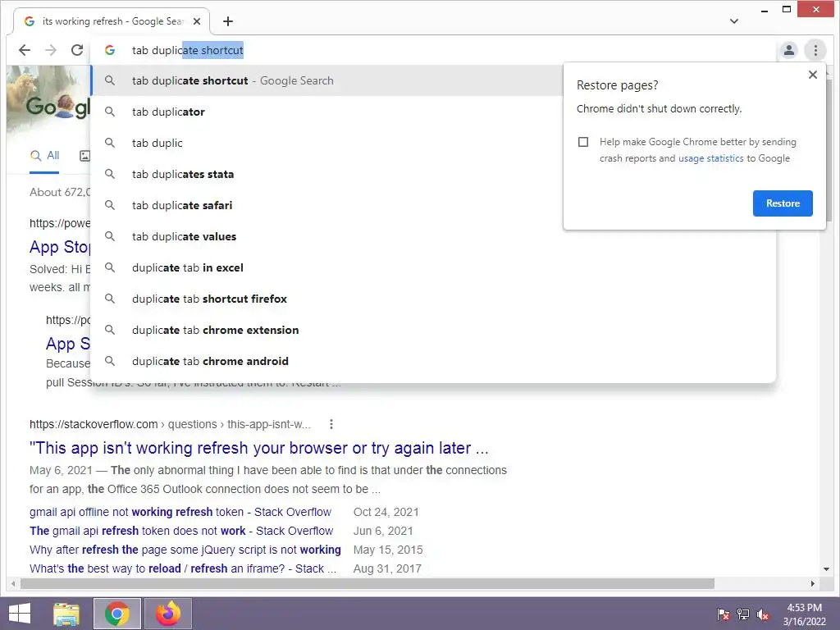Reload the current page

tap(77, 50)
